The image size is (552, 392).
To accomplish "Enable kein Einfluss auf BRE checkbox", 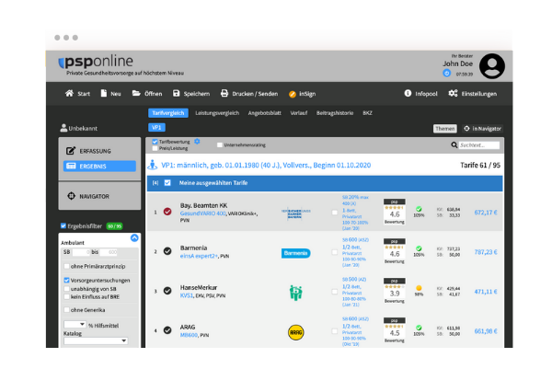I will click(66, 297).
